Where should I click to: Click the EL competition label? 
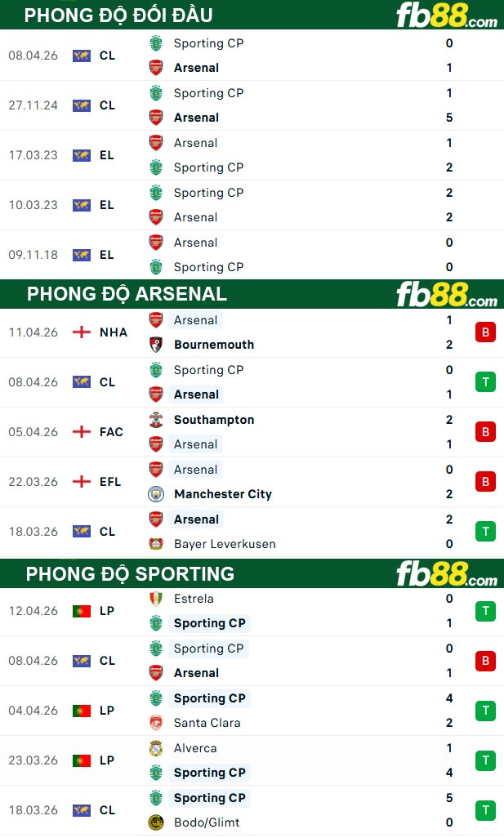[107, 155]
